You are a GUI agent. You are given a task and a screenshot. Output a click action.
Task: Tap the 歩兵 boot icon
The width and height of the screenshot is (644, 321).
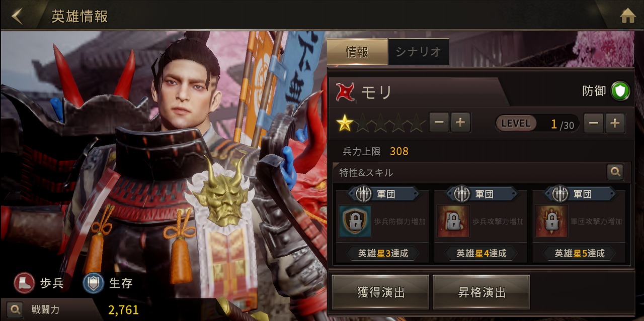click(24, 283)
